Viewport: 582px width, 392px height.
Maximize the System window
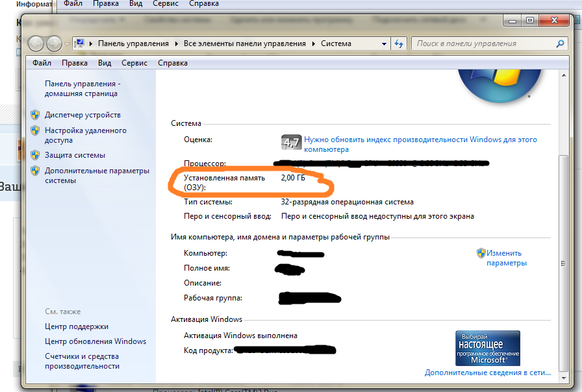coord(530,21)
